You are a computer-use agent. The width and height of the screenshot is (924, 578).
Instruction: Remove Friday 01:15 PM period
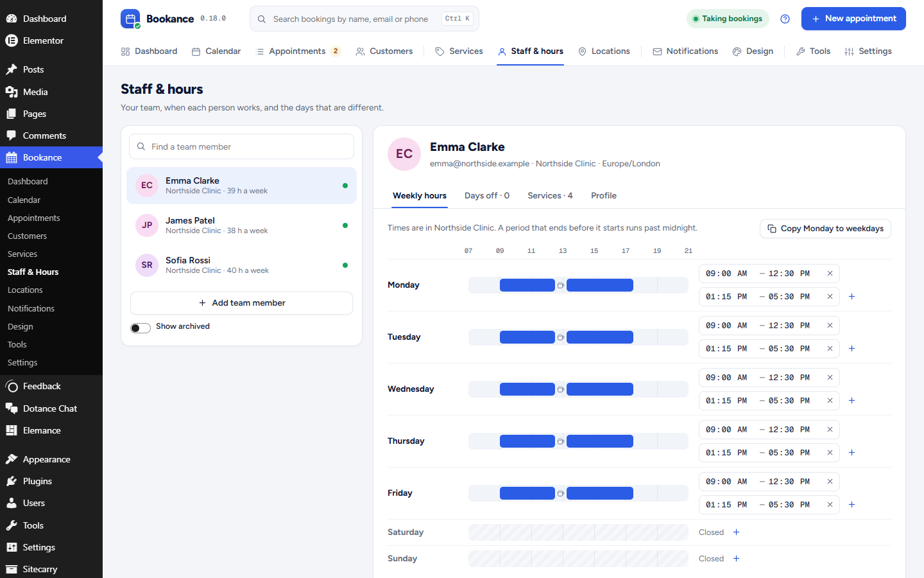[x=830, y=505]
